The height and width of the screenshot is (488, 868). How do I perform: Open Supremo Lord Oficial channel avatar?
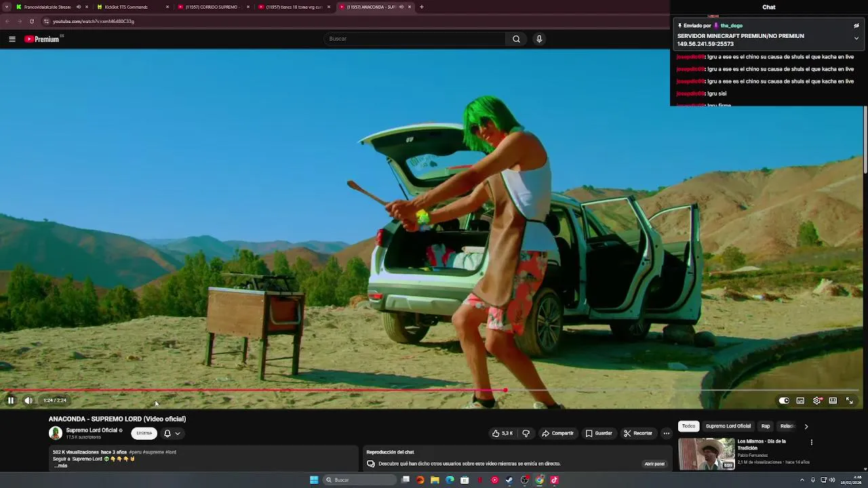click(x=56, y=432)
